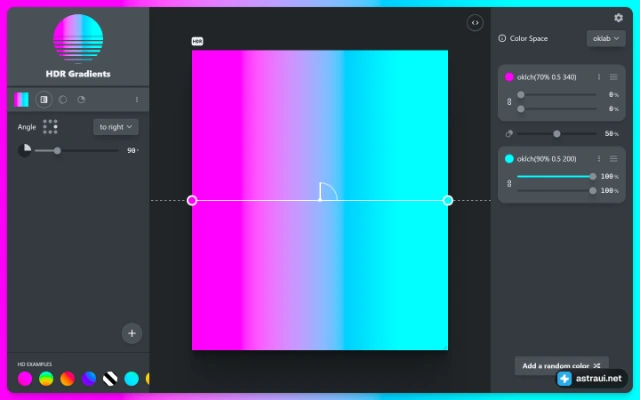Click the drag handle on the oklch(90% 0.5 200) stop
640x400 pixels.
coord(613,159)
